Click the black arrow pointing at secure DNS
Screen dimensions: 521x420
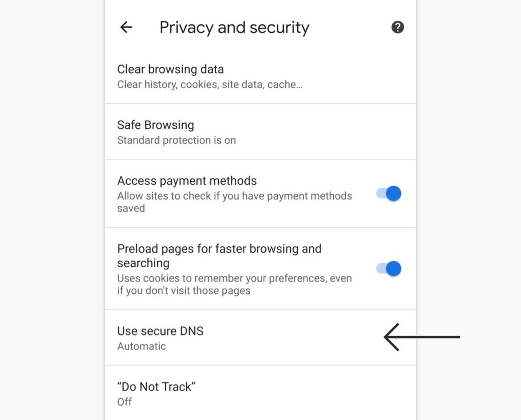tap(421, 337)
